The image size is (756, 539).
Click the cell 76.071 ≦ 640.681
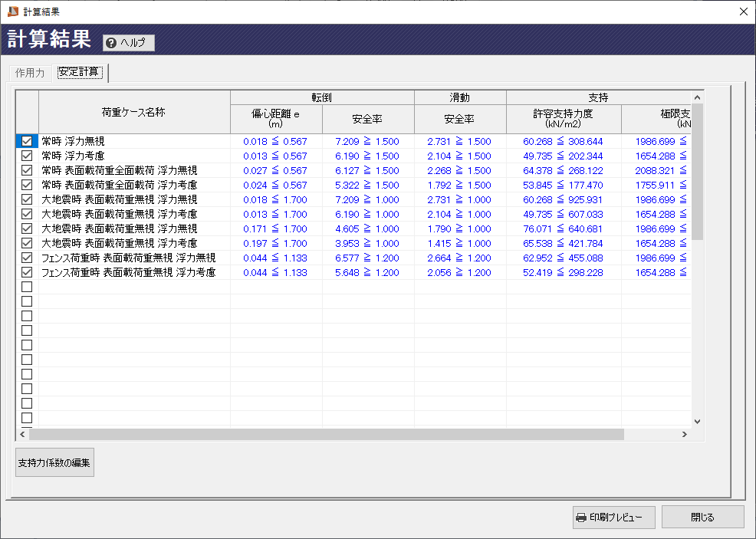click(563, 229)
